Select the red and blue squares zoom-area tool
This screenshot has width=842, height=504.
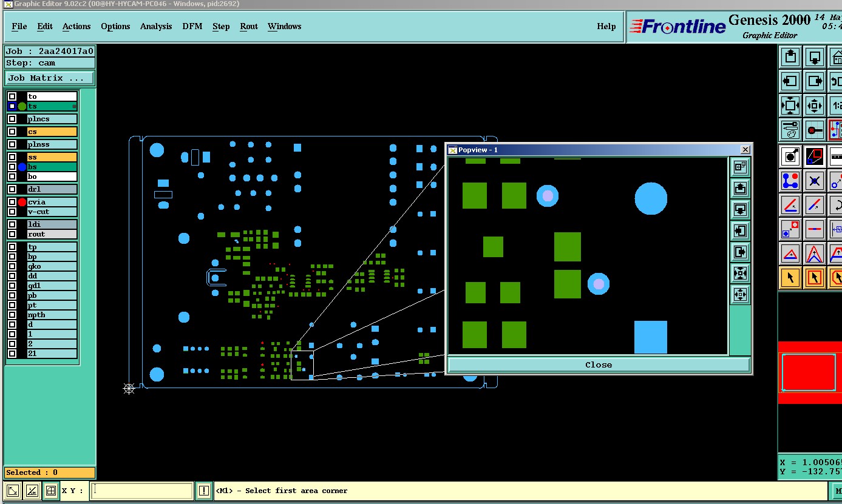(x=815, y=156)
